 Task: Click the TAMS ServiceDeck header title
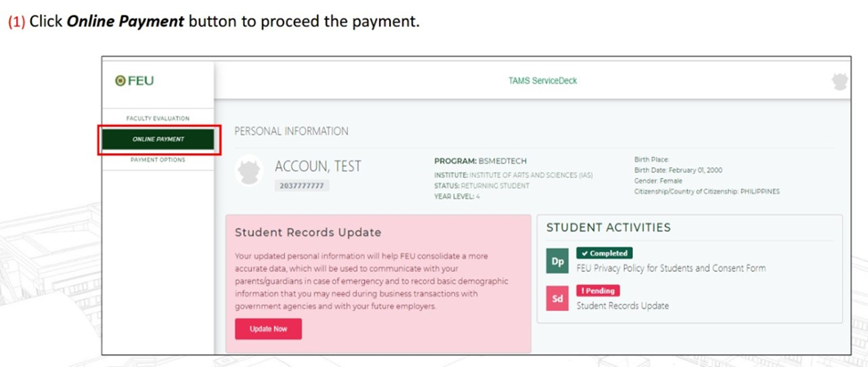tap(542, 81)
